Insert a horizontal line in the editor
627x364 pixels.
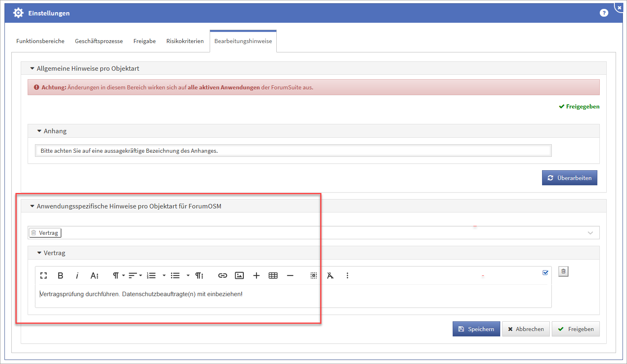coord(290,275)
